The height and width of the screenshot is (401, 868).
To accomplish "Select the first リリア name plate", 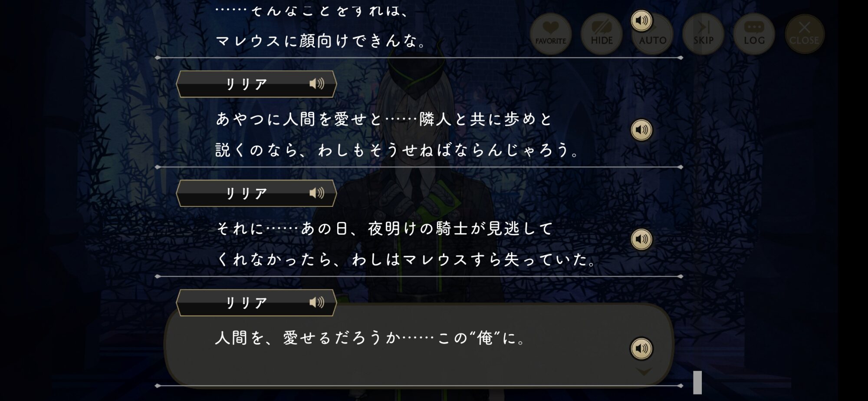I will pyautogui.click(x=256, y=84).
